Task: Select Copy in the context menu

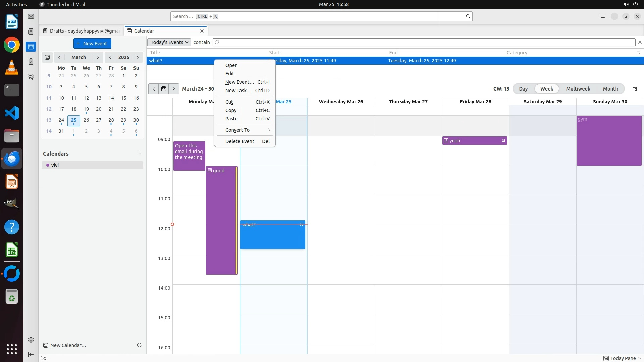Action: pos(231,110)
